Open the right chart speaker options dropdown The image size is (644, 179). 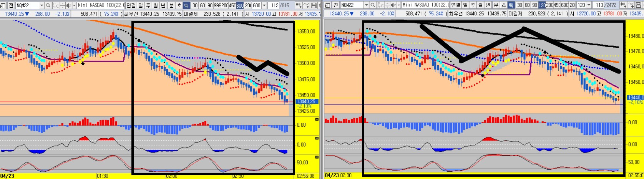tap(399, 5)
